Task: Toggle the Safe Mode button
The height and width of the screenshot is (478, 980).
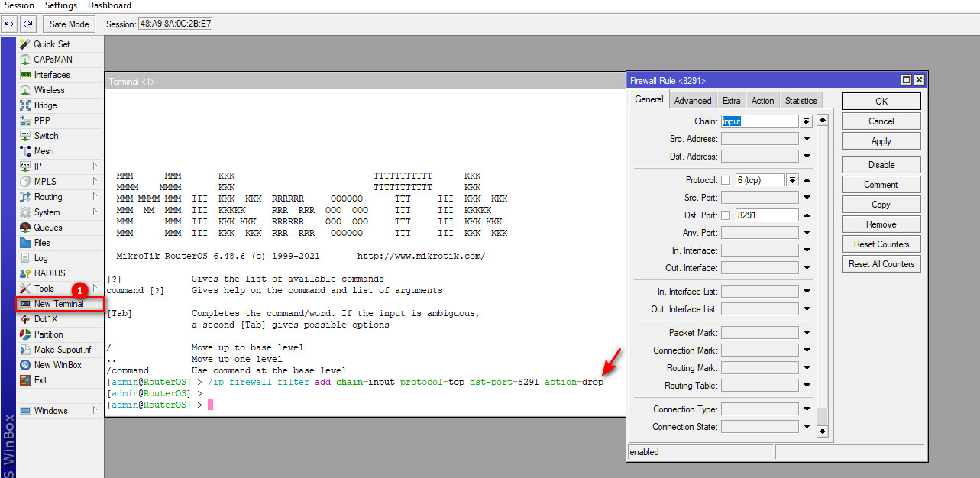Action: [69, 24]
